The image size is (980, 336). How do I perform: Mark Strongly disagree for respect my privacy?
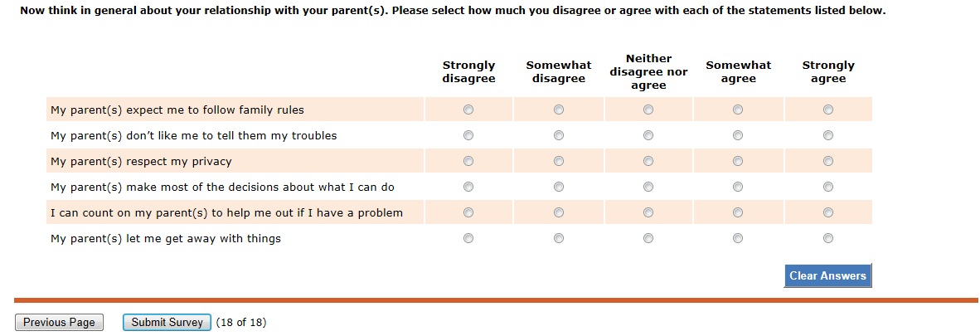[x=468, y=161]
